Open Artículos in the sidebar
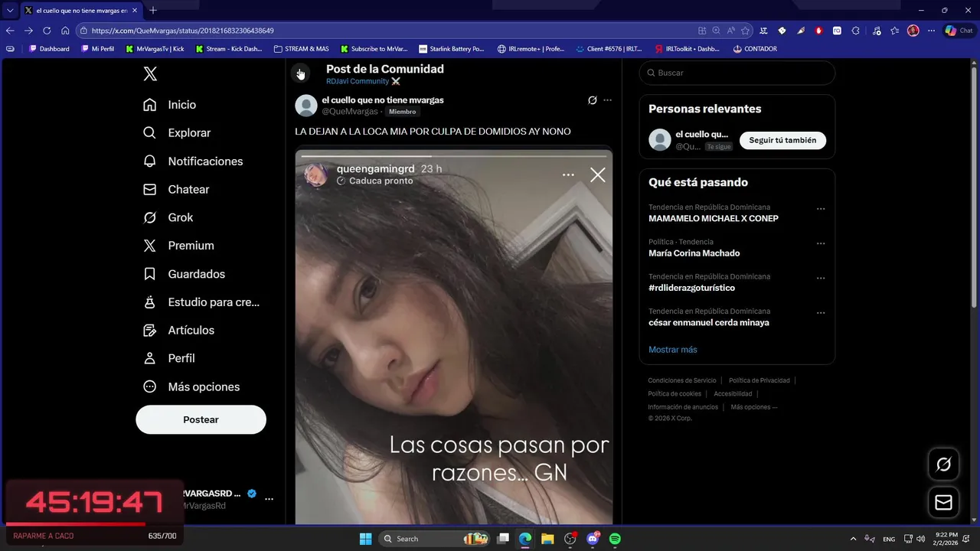Image resolution: width=980 pixels, height=551 pixels. 179,331
